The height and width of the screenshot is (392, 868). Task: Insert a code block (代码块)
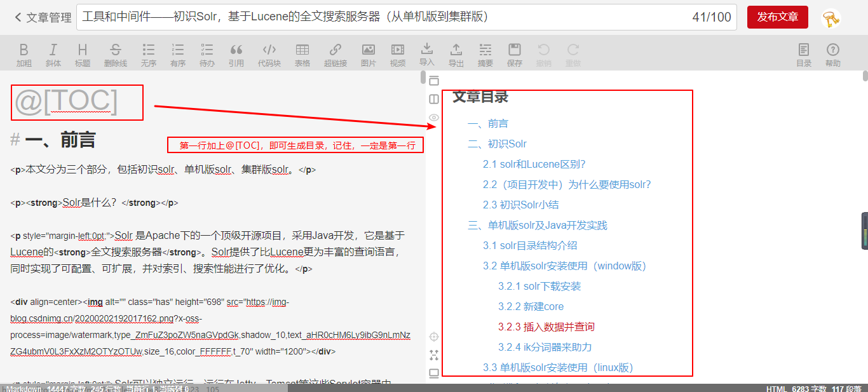coord(269,55)
